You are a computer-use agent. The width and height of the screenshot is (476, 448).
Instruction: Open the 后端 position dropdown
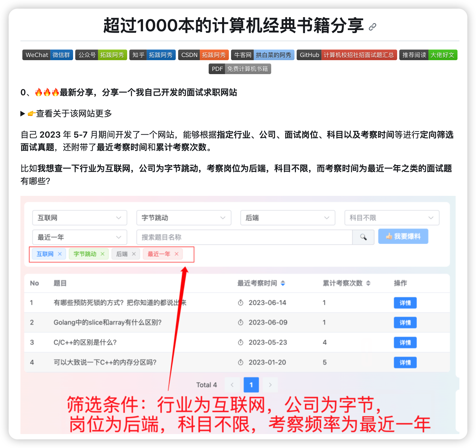tap(288, 218)
